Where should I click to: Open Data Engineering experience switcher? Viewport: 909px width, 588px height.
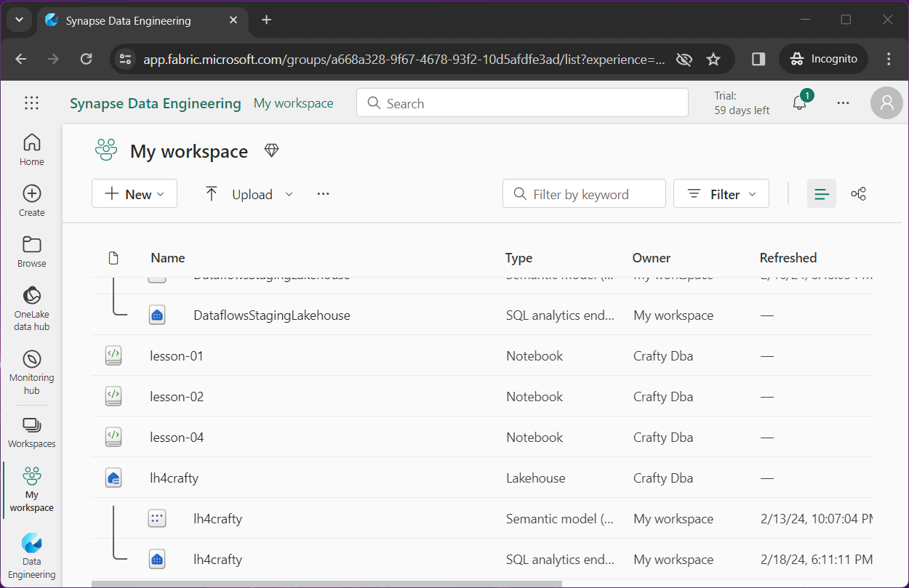pyautogui.click(x=31, y=556)
